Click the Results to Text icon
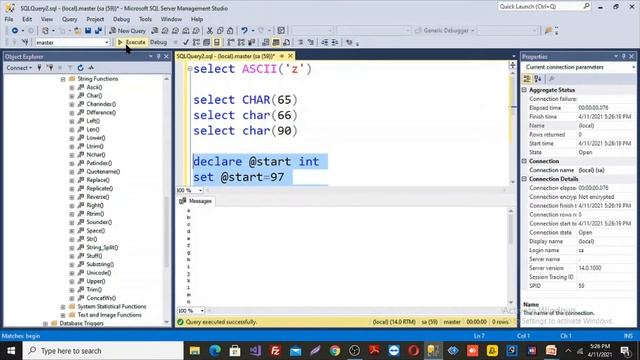Image resolution: width=640 pixels, height=360 pixels. pos(266,42)
